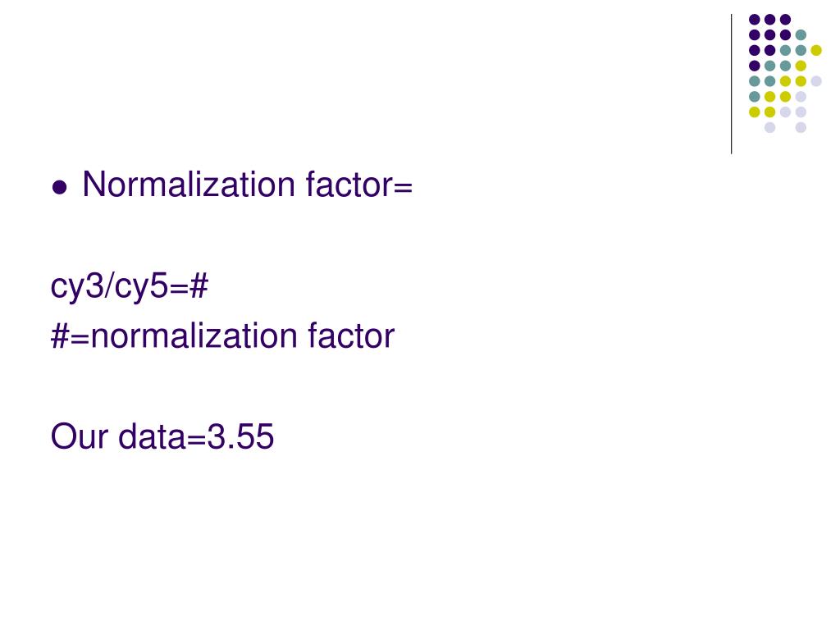Click the bullet point before Normalization
This screenshot has height=630, width=840.
60,188
